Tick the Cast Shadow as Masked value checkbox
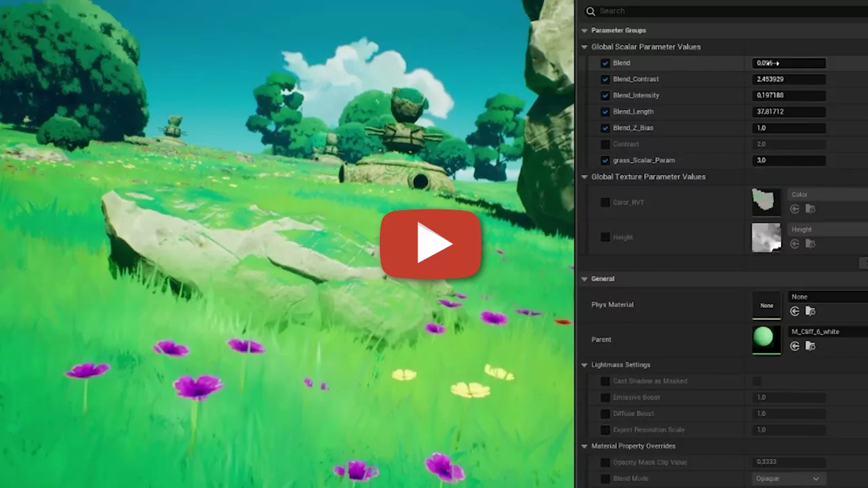This screenshot has width=868, height=488. [x=757, y=381]
